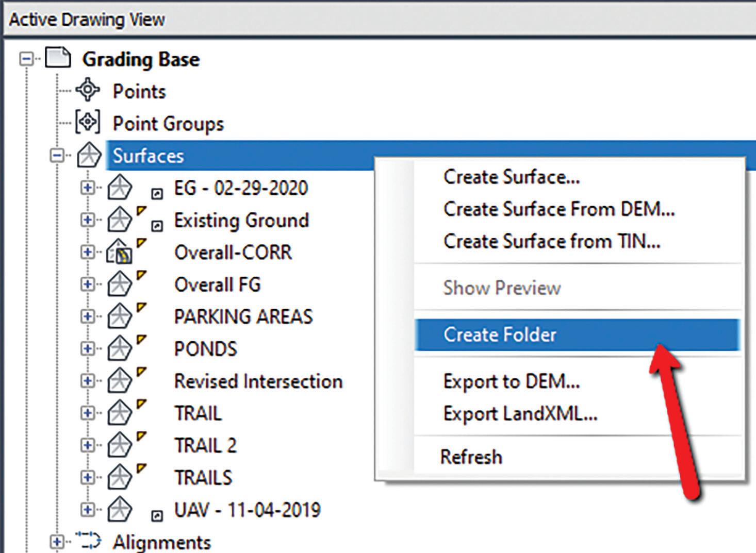Image resolution: width=756 pixels, height=553 pixels.
Task: Expand the Alignments tree node
Action: 57,542
